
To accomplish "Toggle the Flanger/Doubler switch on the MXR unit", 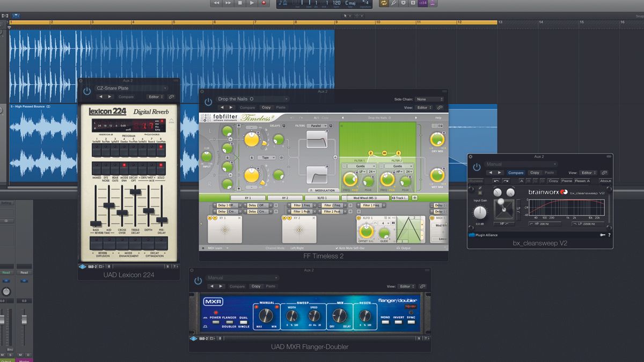I will [x=230, y=322].
